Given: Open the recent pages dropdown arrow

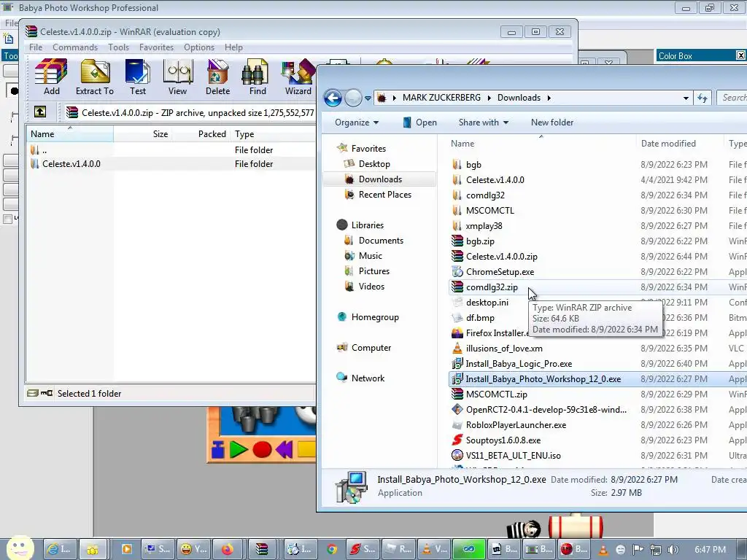Looking at the screenshot, I should (x=368, y=98).
